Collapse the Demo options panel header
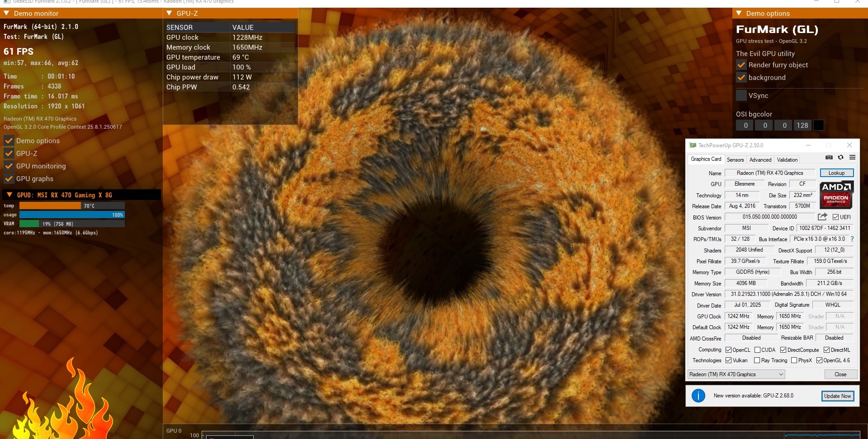The image size is (868, 439). coord(739,14)
